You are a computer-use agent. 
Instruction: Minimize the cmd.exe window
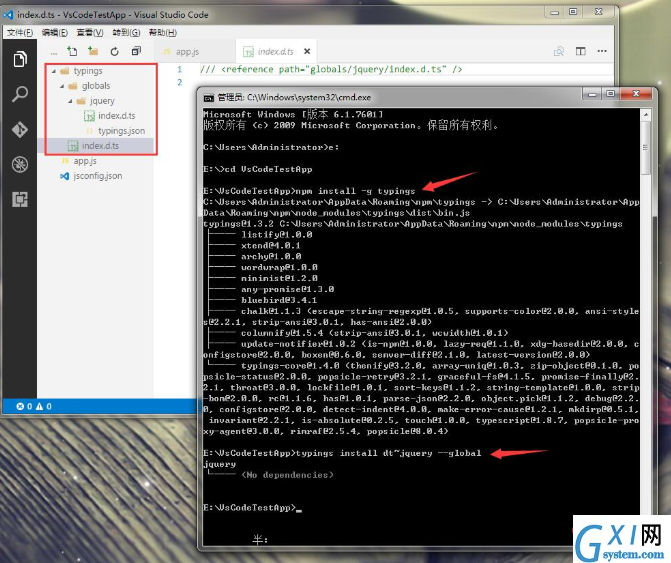coord(592,94)
